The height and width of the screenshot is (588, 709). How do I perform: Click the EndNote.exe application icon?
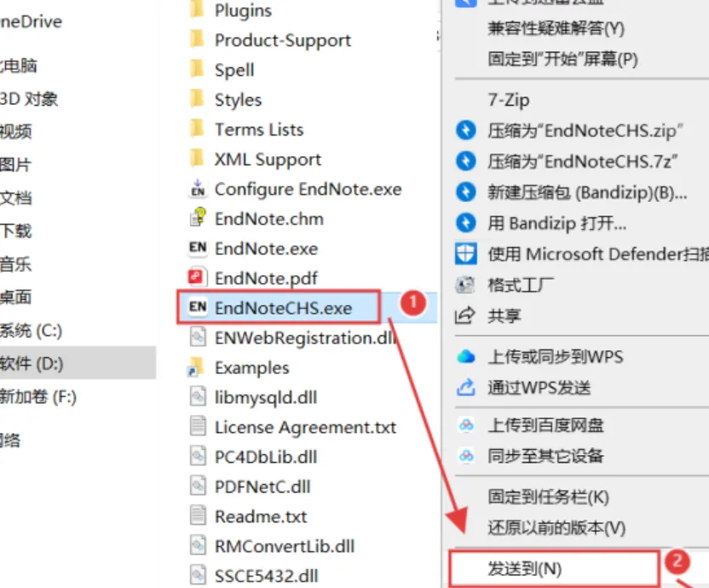pyautogui.click(x=198, y=248)
